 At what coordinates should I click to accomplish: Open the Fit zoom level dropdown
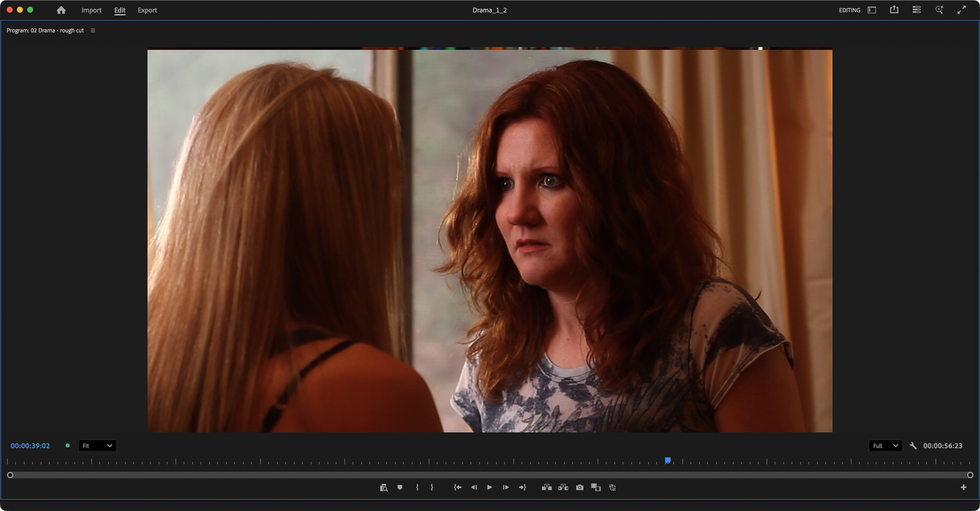(97, 446)
